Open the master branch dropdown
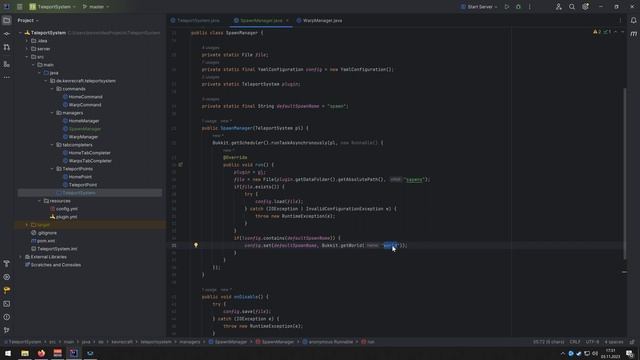The image size is (640, 360). pyautogui.click(x=96, y=7)
